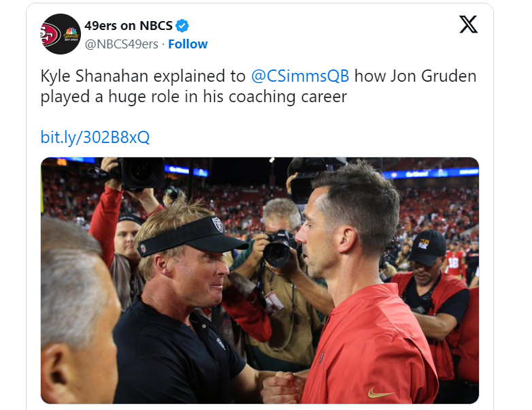The width and height of the screenshot is (532, 410).
Task: Click the @NBCS49ers handle
Action: [x=121, y=44]
